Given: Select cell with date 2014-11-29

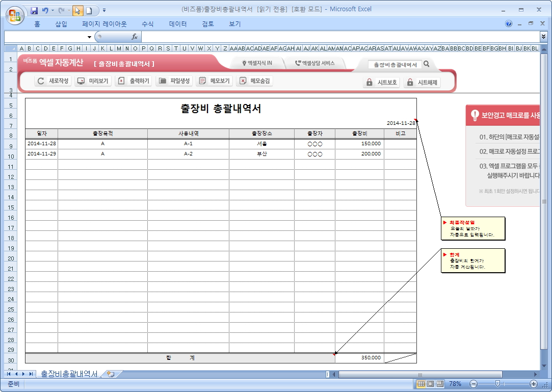Looking at the screenshot, I should (42, 154).
